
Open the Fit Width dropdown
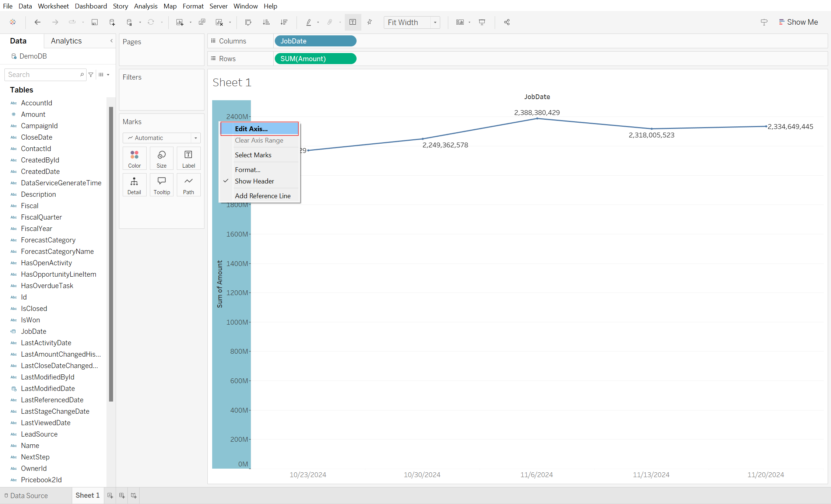coord(435,22)
